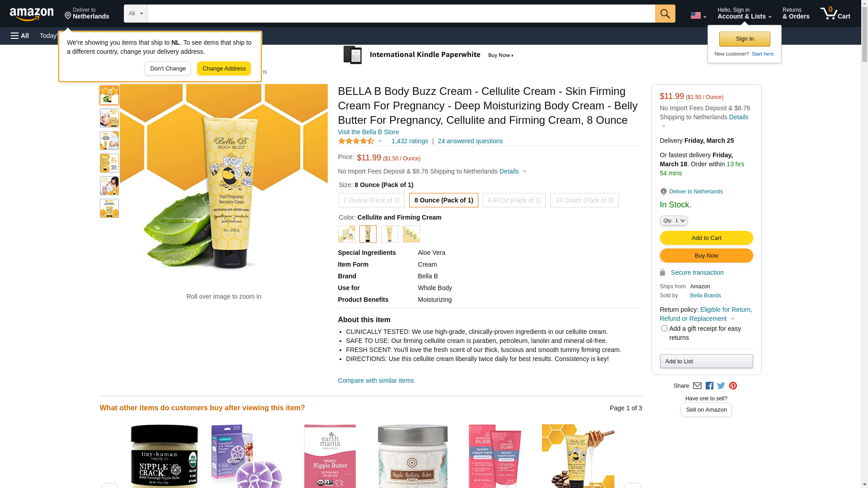Share this product via Twitter icon
The height and width of the screenshot is (488, 868).
721,386
